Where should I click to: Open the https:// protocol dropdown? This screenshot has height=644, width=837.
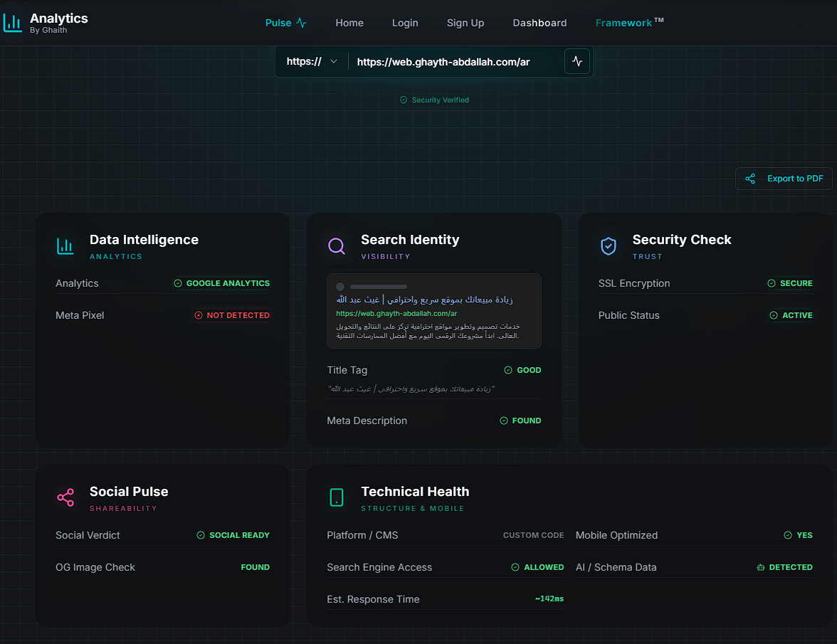point(312,62)
